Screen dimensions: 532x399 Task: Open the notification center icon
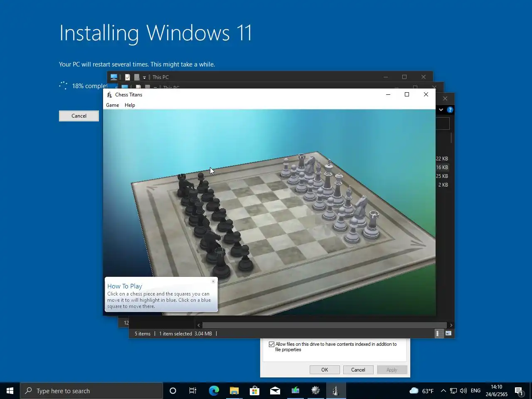tap(519, 391)
